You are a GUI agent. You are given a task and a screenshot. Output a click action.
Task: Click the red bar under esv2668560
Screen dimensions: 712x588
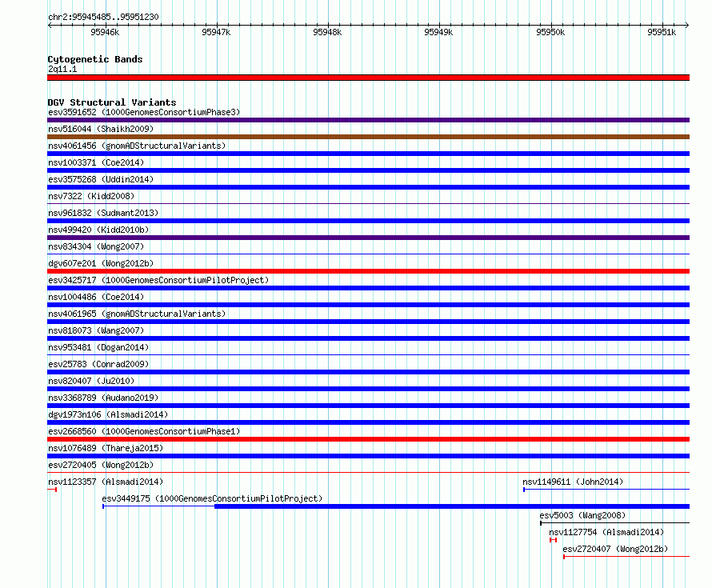pos(368,439)
